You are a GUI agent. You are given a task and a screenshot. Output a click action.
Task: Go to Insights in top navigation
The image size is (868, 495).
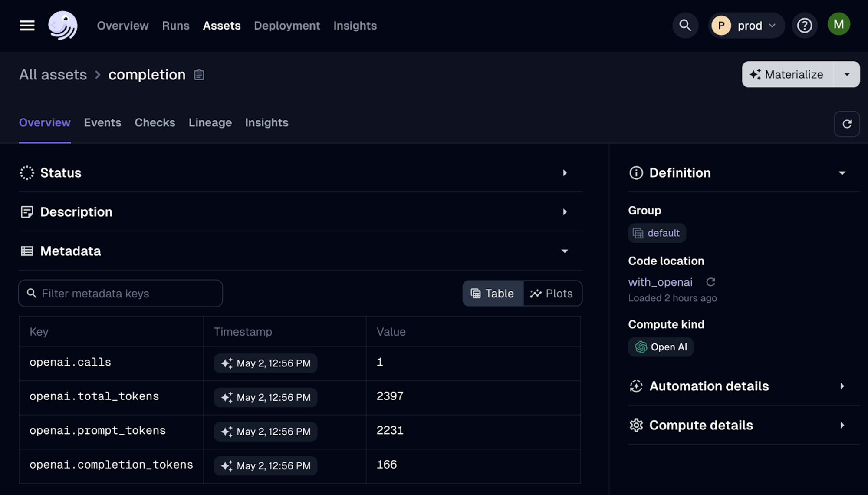[x=355, y=26]
